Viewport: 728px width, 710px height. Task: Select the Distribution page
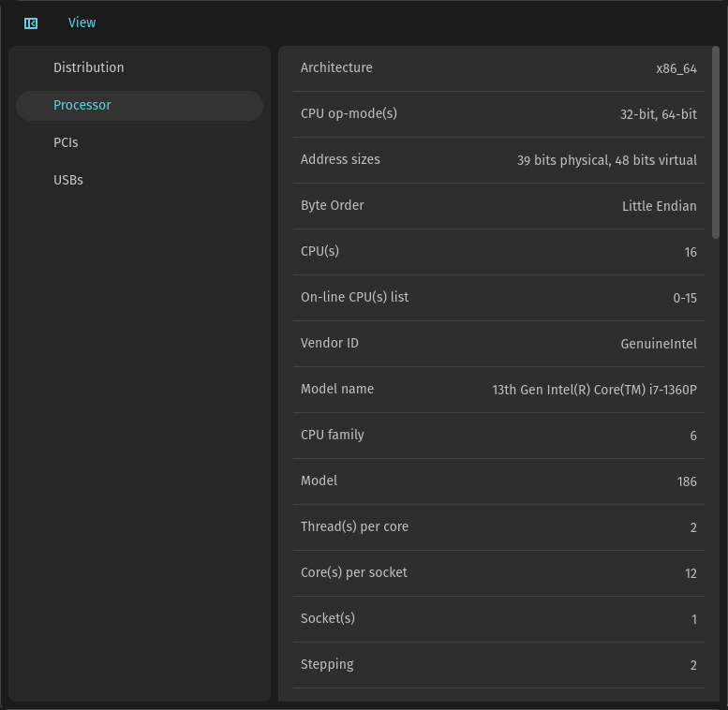pos(140,67)
